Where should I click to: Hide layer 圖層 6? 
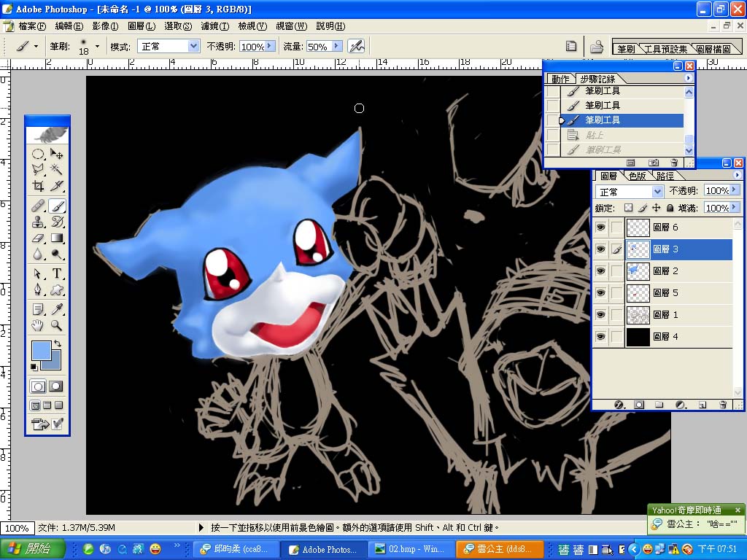click(x=601, y=227)
